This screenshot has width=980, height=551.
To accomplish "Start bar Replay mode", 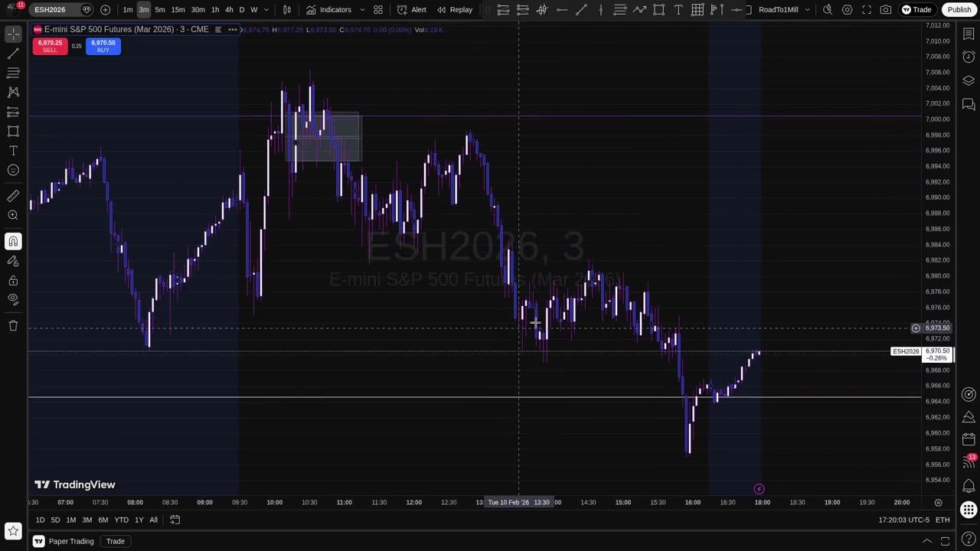I will coord(455,10).
